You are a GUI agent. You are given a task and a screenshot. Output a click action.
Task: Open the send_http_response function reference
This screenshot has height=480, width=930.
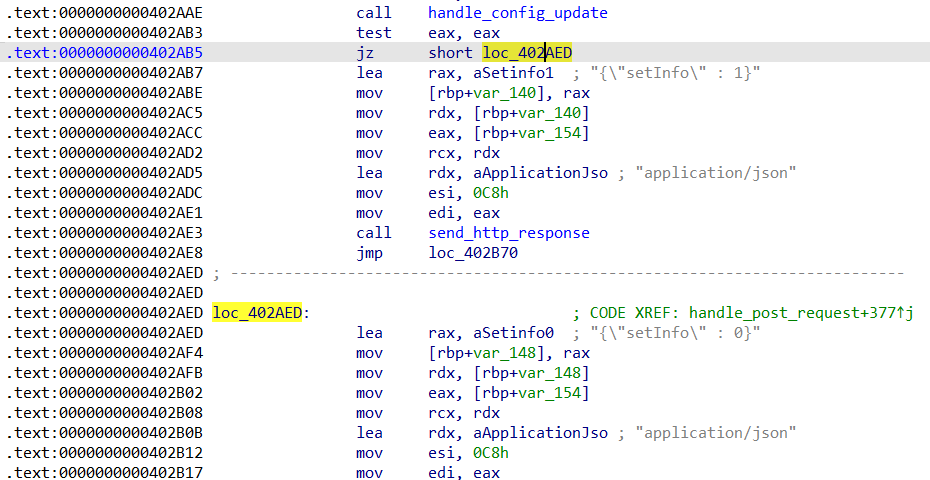tap(508, 233)
